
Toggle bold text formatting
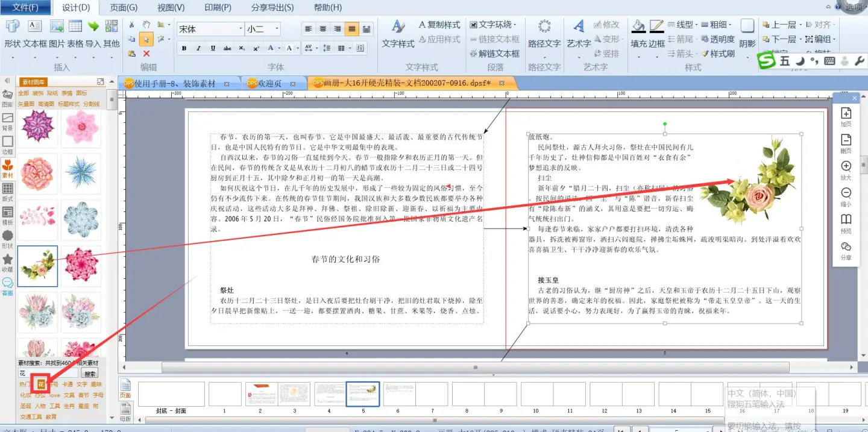pos(184,48)
